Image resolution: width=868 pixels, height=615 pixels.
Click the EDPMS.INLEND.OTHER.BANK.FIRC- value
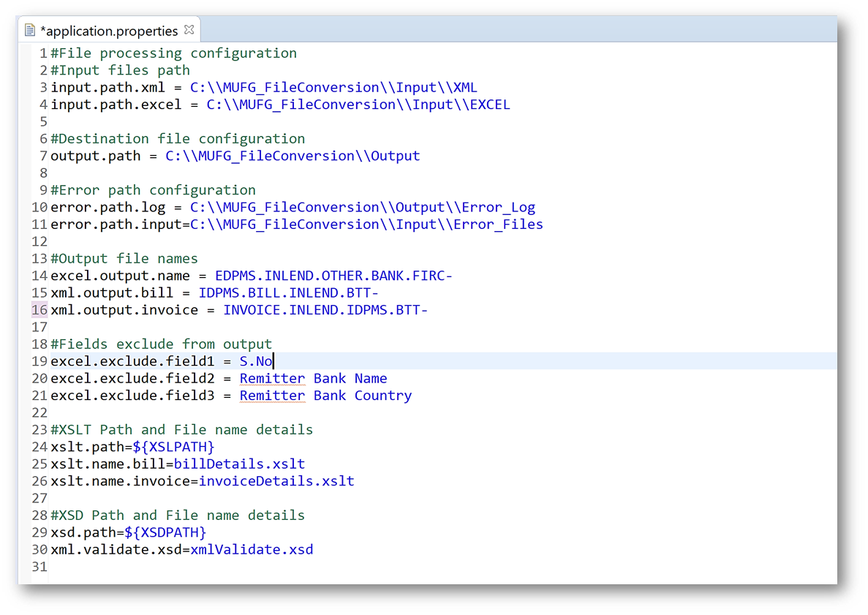tap(333, 276)
